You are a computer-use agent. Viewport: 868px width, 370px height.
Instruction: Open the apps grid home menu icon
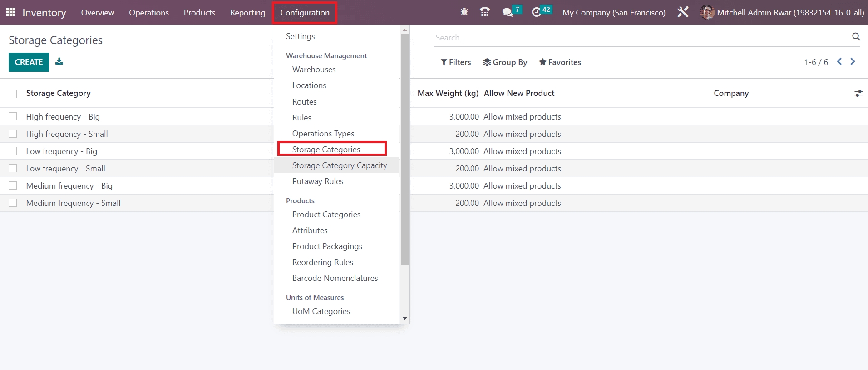[10, 12]
